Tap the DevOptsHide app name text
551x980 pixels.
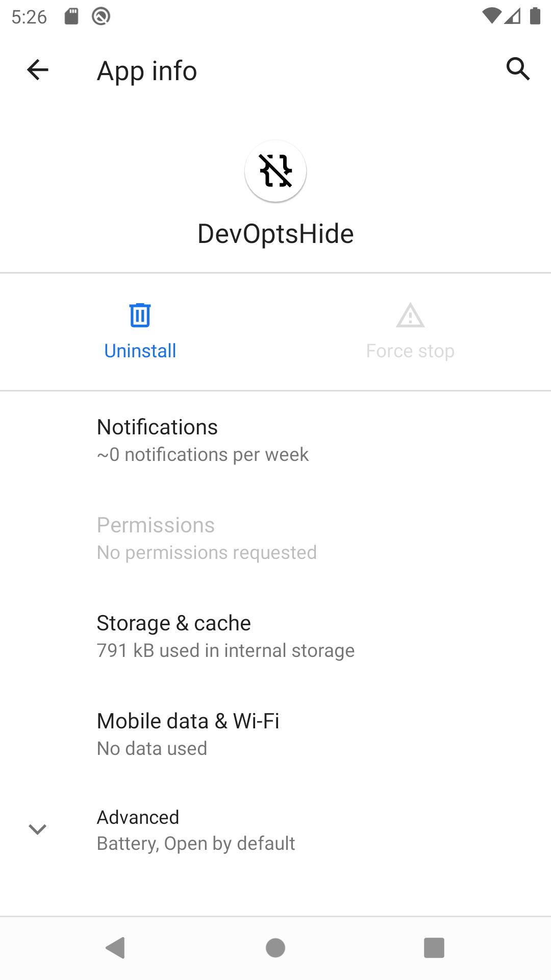point(275,234)
